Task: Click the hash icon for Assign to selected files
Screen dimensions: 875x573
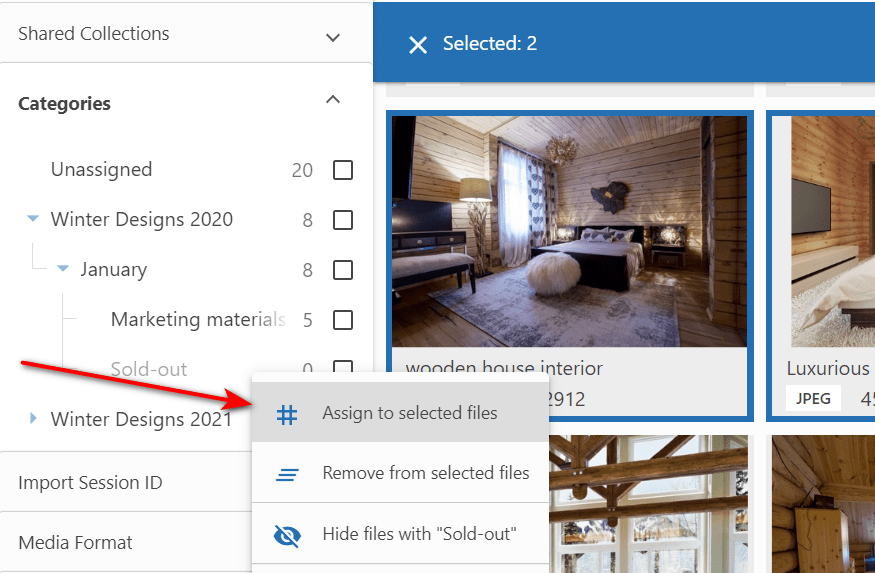Action: click(x=287, y=414)
